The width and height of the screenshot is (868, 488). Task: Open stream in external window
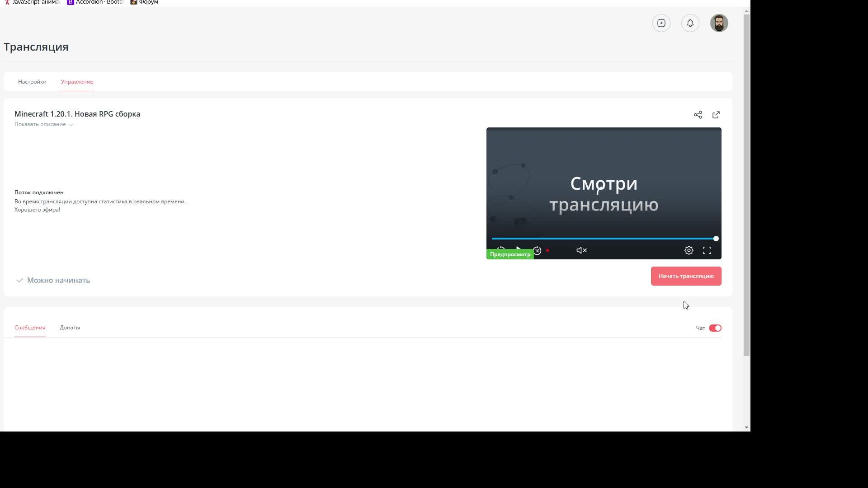pyautogui.click(x=715, y=114)
